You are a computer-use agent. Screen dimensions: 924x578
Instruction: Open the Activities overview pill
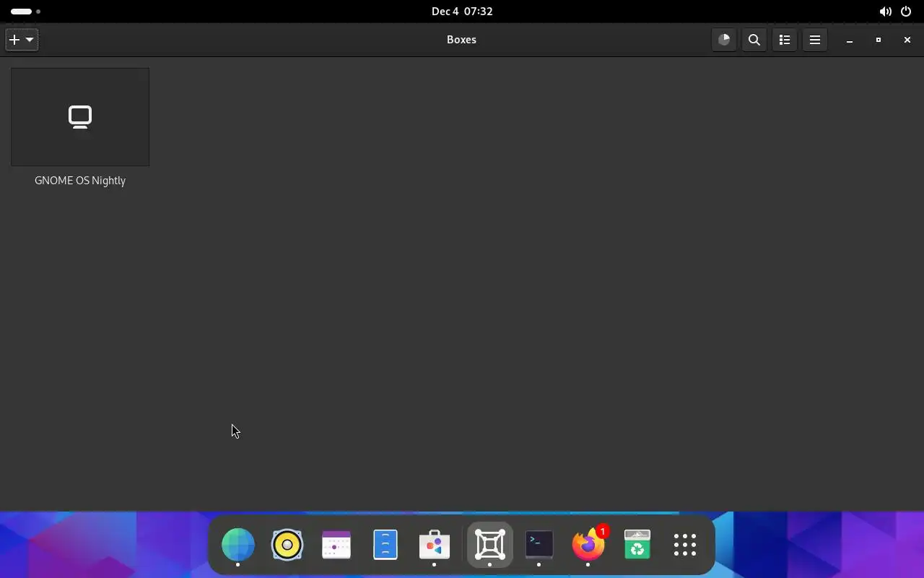pyautogui.click(x=25, y=12)
